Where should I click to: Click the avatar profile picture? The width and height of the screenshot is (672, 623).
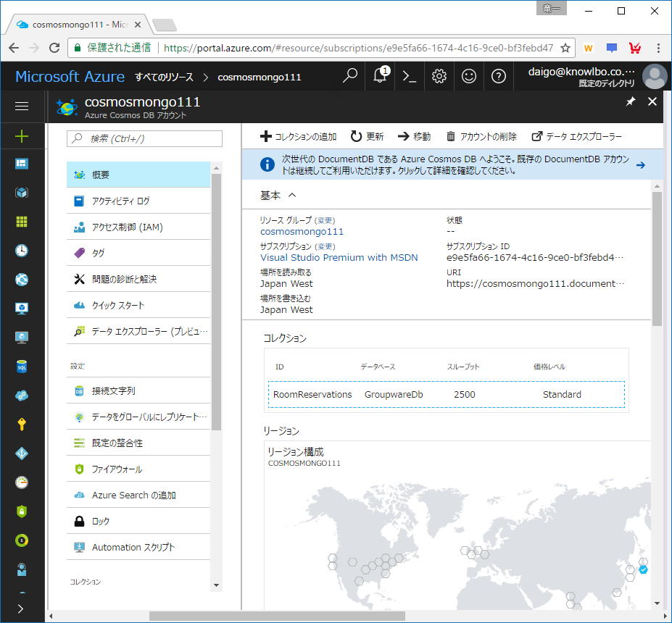click(x=655, y=76)
